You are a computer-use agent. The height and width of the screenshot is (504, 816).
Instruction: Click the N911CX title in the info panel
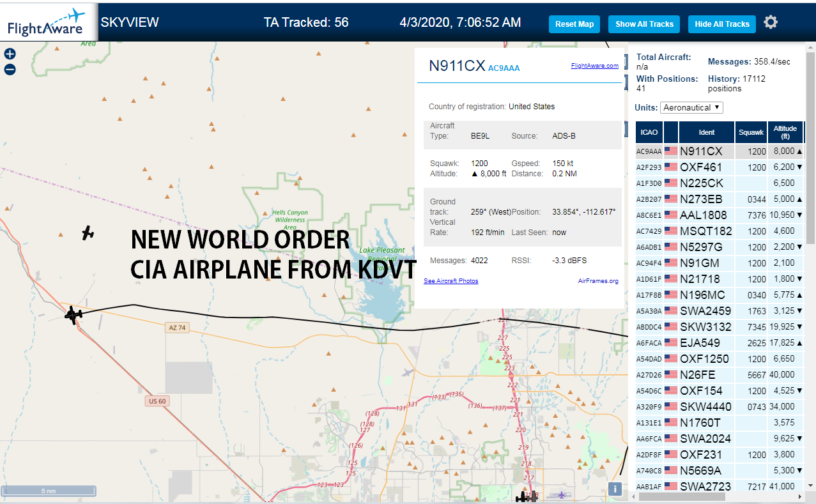click(x=457, y=66)
